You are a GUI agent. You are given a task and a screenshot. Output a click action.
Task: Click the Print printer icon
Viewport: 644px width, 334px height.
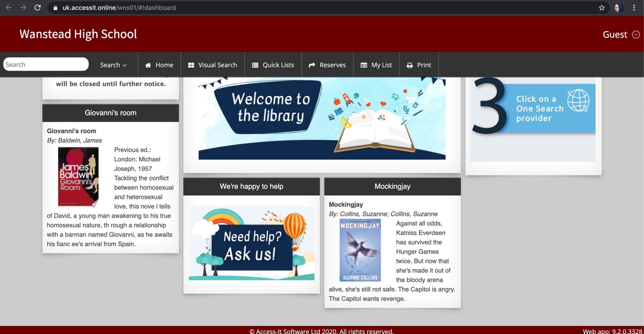pos(410,65)
